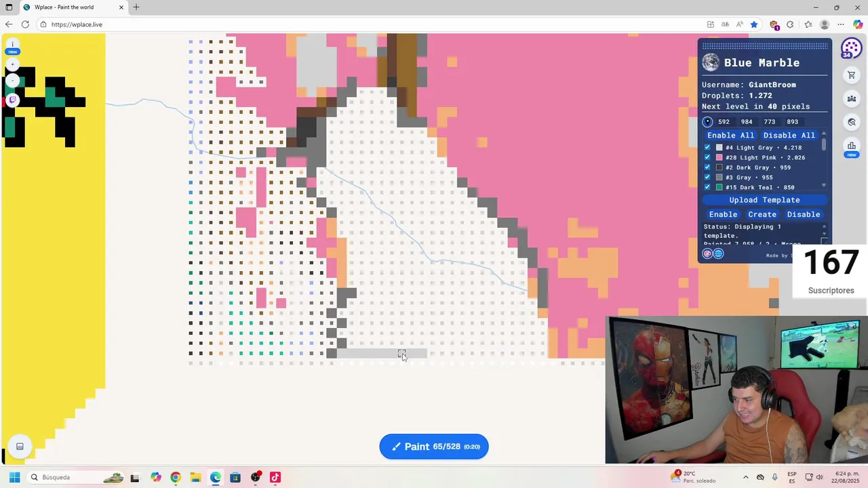Click the translate icon in address bar

tap(725, 24)
